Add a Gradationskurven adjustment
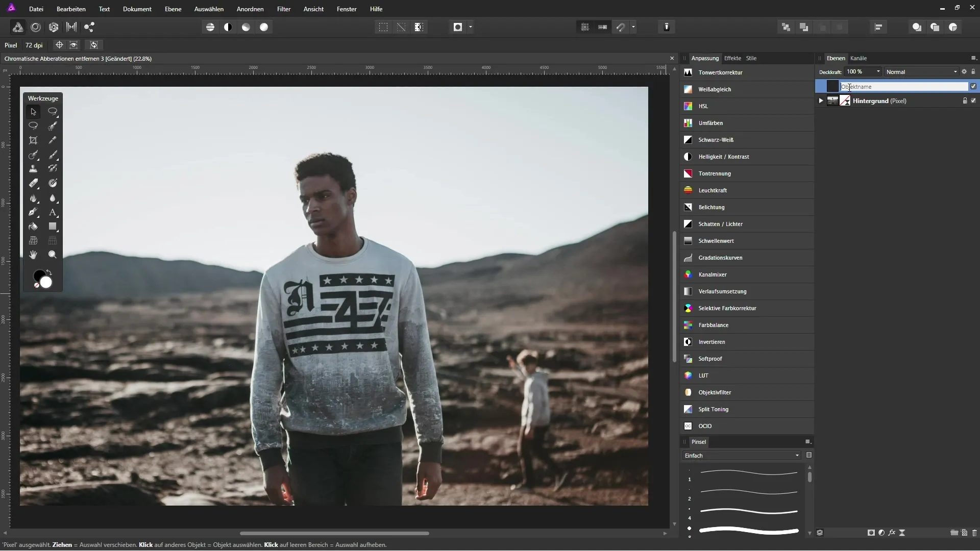The width and height of the screenshot is (980, 551). pyautogui.click(x=747, y=258)
